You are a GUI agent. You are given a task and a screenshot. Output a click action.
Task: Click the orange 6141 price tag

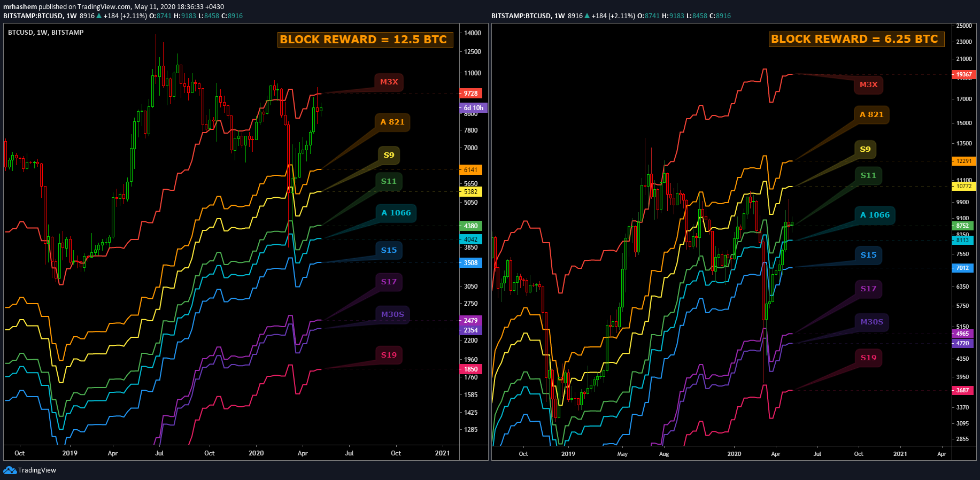[x=470, y=170]
